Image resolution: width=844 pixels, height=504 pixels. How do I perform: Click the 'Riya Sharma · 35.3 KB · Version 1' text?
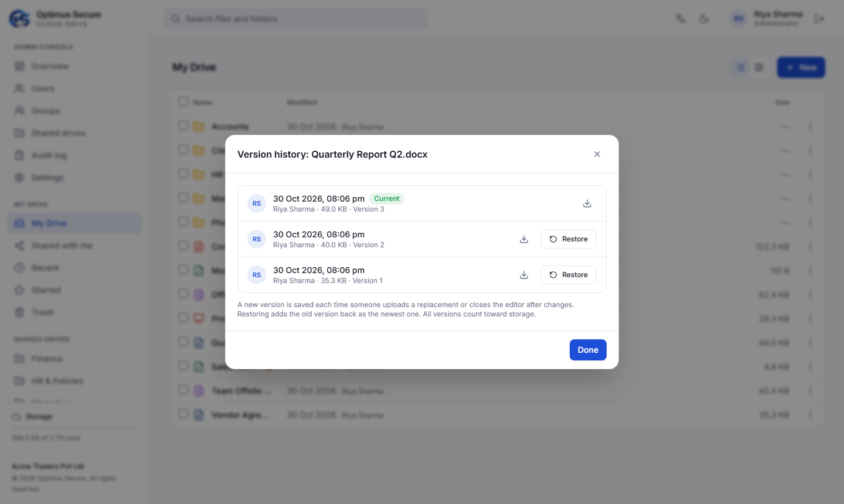tap(328, 281)
